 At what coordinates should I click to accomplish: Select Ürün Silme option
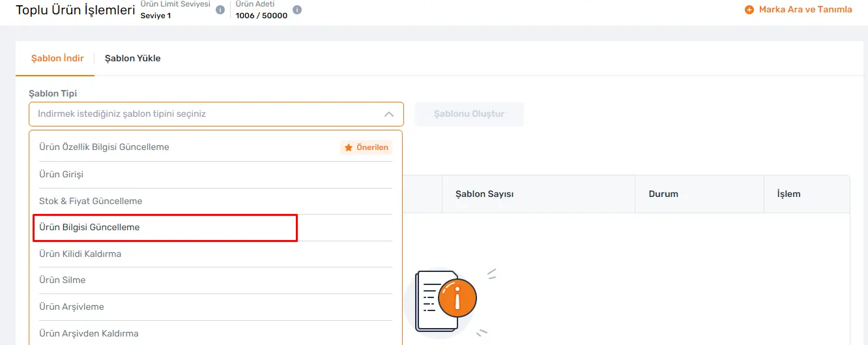216,280
